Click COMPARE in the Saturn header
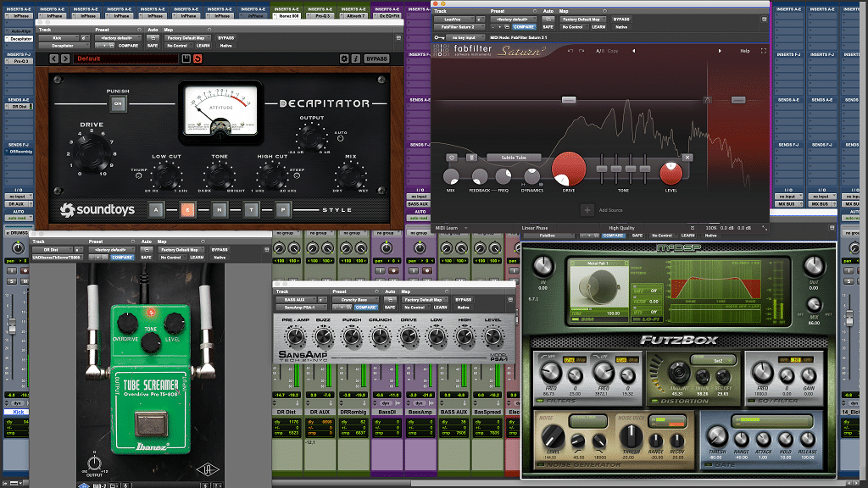Image resolution: width=868 pixels, height=488 pixels. click(x=524, y=27)
